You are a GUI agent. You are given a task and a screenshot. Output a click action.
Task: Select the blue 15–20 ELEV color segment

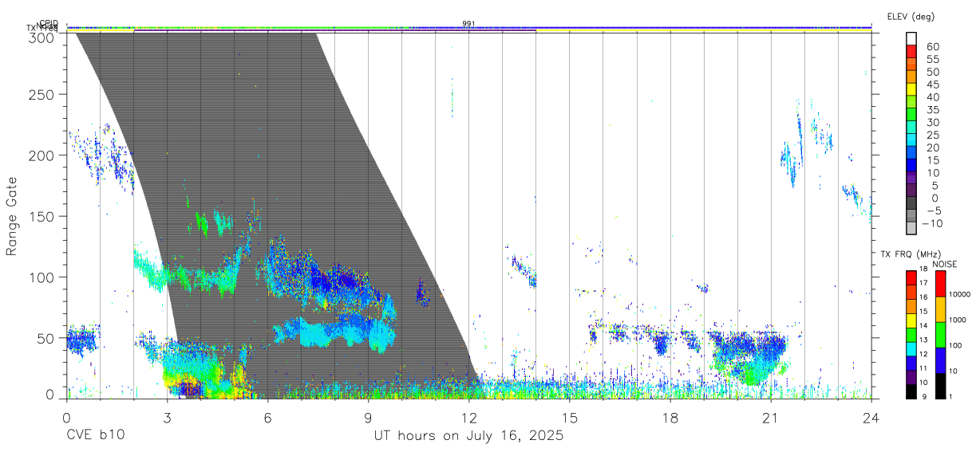coord(911,153)
